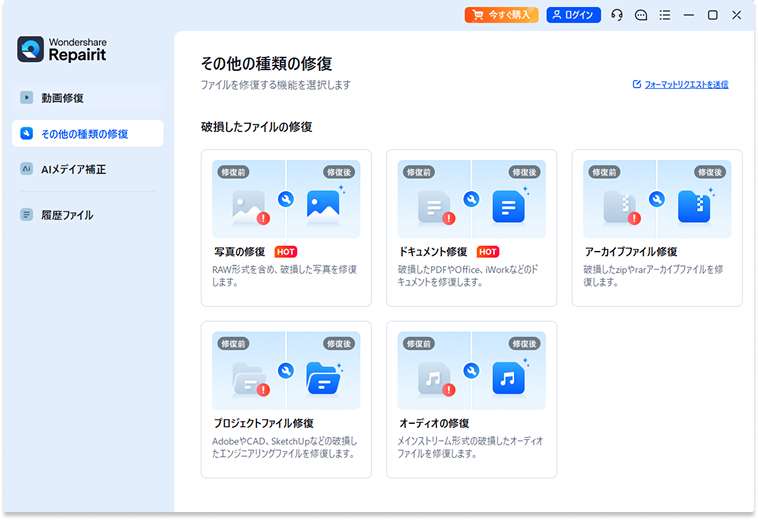Click the blue project folder icon

pos(323,379)
